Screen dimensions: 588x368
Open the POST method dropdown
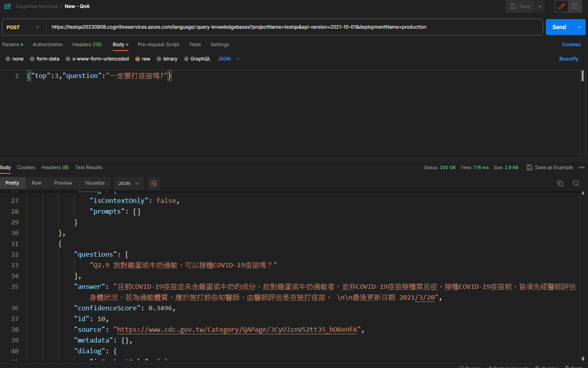coord(23,27)
